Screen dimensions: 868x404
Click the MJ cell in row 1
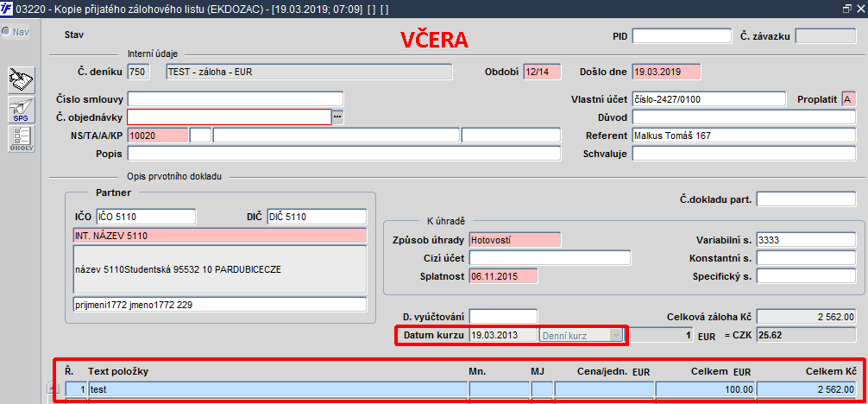(x=542, y=389)
